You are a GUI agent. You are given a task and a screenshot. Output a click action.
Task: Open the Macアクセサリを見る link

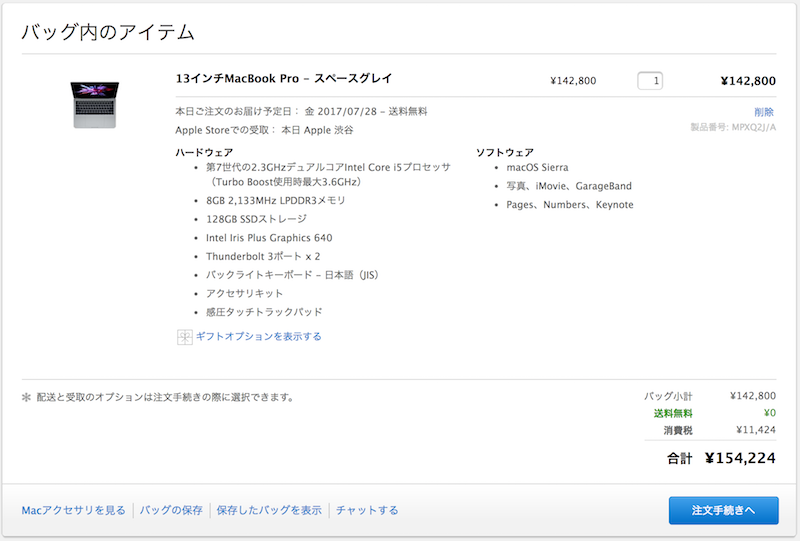[73, 510]
